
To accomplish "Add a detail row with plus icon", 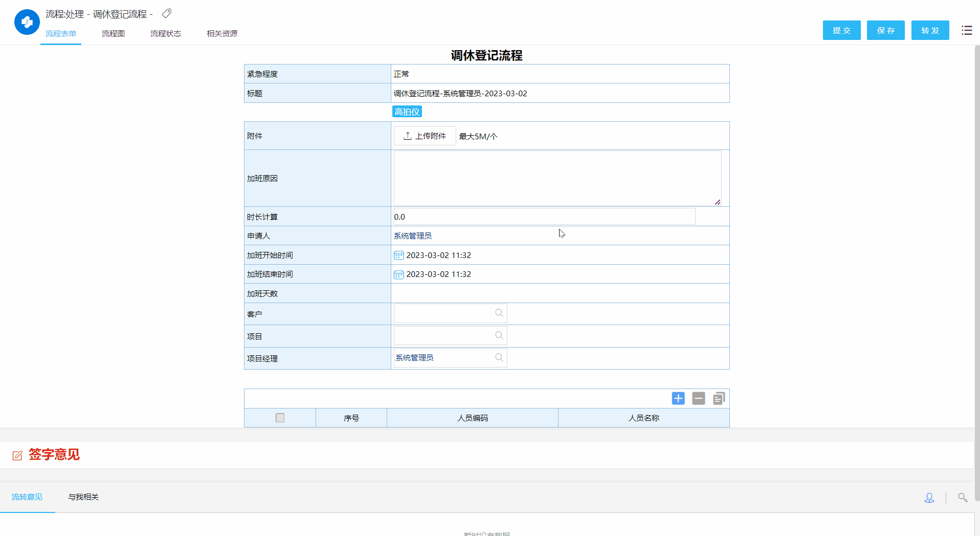I will pos(678,398).
